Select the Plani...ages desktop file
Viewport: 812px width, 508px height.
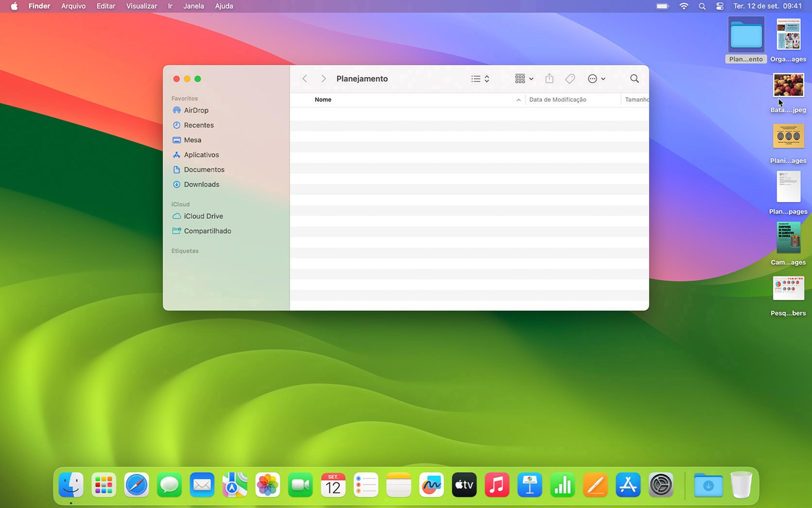(x=788, y=144)
